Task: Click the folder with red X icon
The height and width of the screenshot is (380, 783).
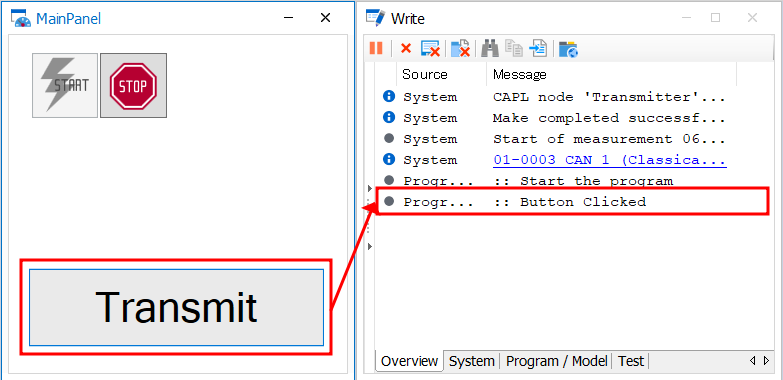Action: 460,48
